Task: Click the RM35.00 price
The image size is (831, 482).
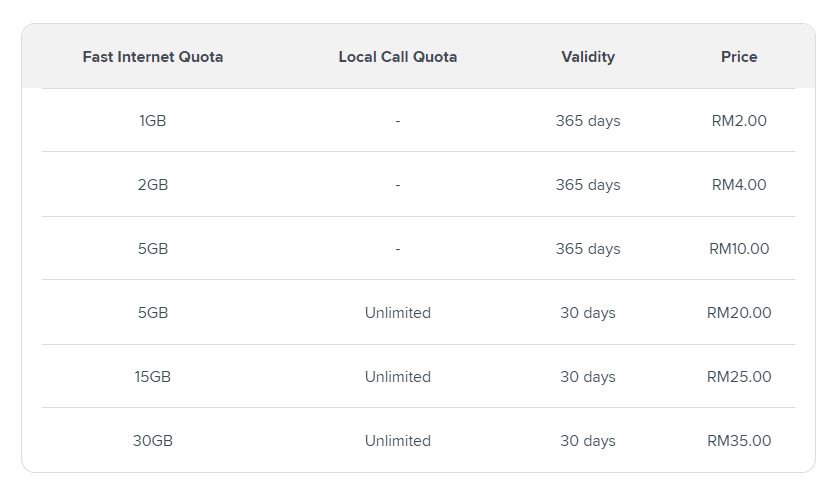Action: [x=739, y=441]
